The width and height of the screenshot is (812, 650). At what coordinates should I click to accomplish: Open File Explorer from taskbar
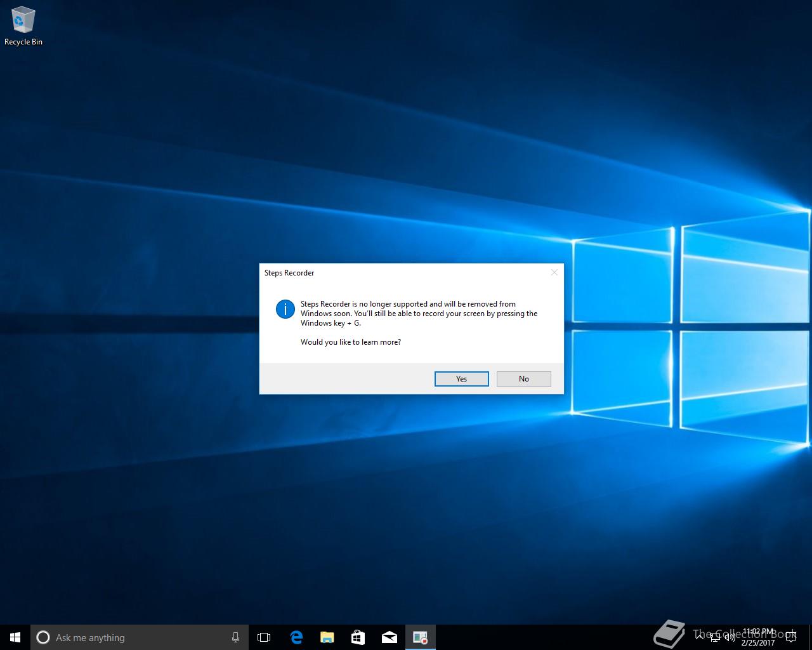click(x=327, y=637)
